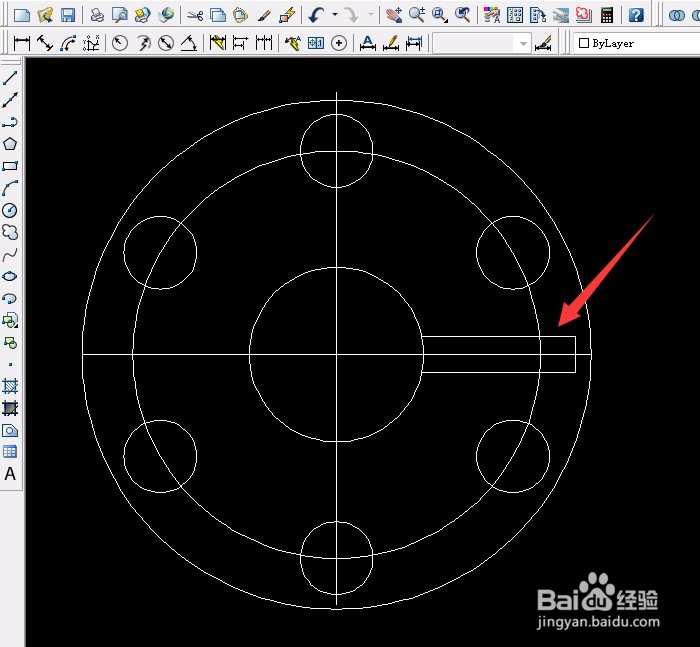Open QuickCalc calculator
This screenshot has height=647, width=700.
click(x=607, y=15)
